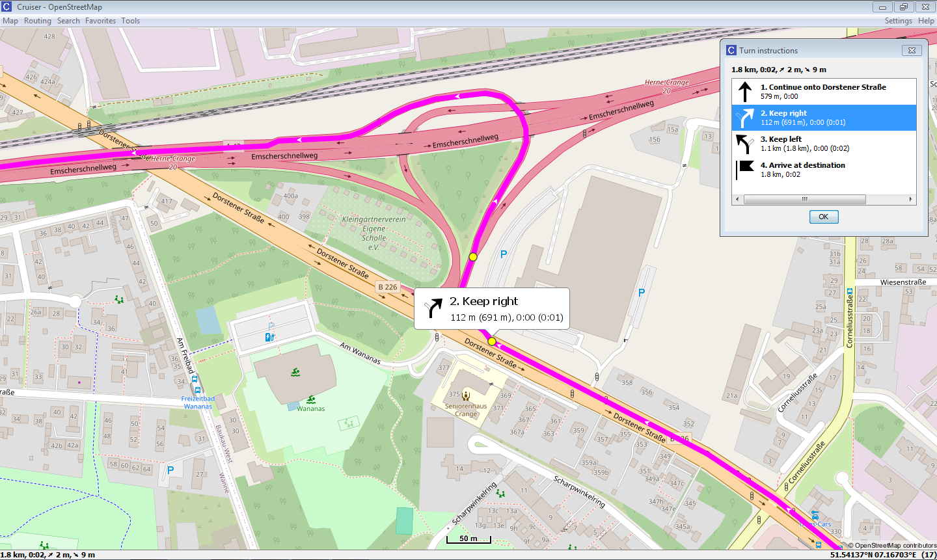Open the Map menu
This screenshot has width=937, height=560.
(10, 21)
